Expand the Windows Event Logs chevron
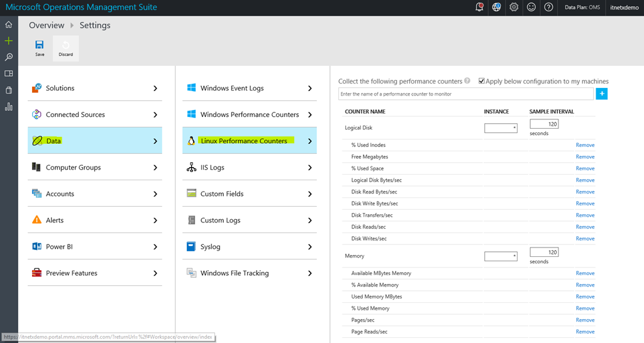Image resolution: width=644 pixels, height=343 pixels. [x=310, y=89]
